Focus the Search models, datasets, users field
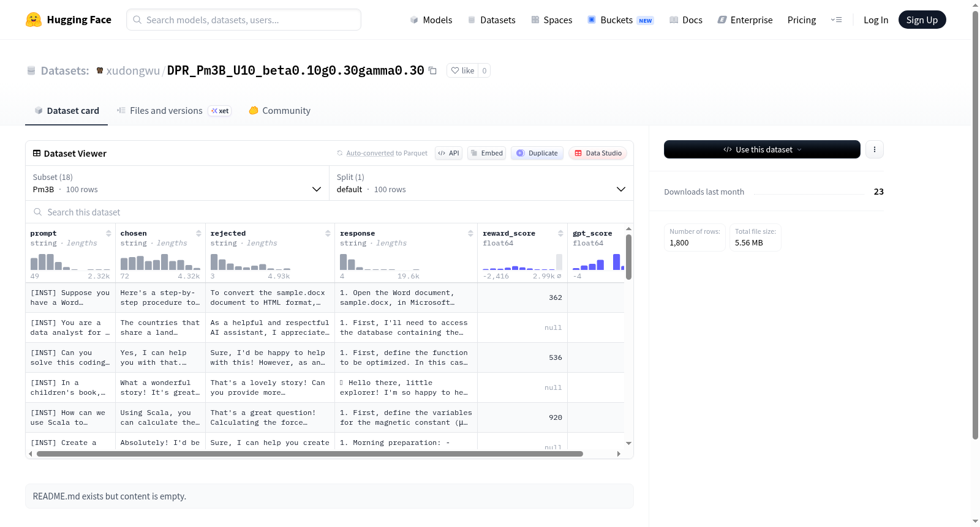This screenshot has height=527, width=980. (x=244, y=20)
